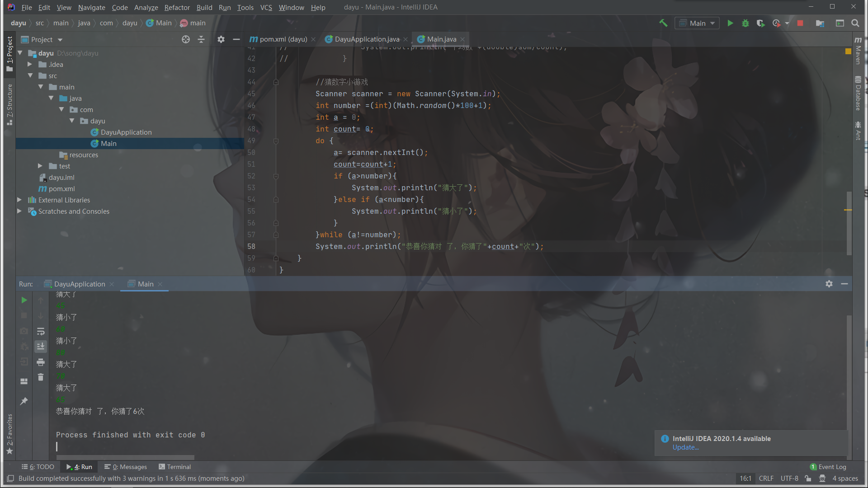Viewport: 868px width, 488px height.
Task: Open Search Everywhere magnifier icon
Action: coord(855,23)
